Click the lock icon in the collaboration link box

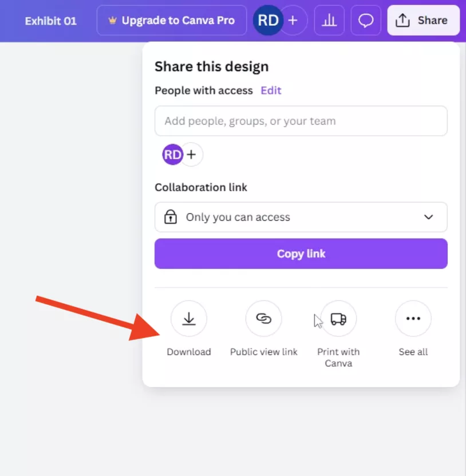coord(171,217)
